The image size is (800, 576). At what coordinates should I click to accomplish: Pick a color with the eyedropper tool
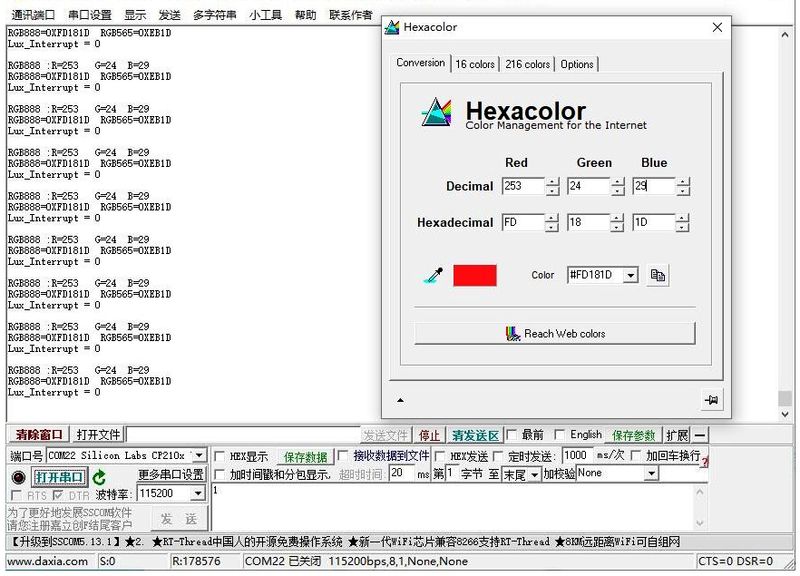coord(432,275)
